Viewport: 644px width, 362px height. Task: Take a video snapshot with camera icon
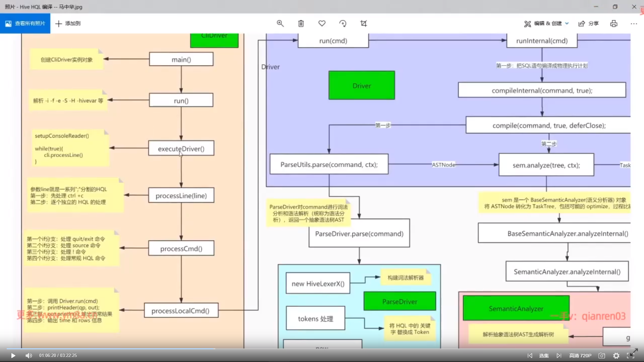pos(602,356)
